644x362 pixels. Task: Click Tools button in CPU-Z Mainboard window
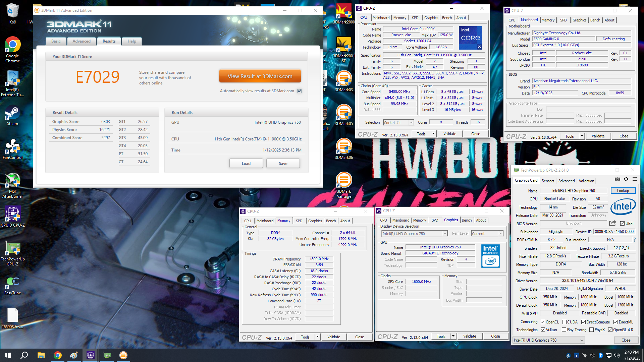[x=569, y=136]
